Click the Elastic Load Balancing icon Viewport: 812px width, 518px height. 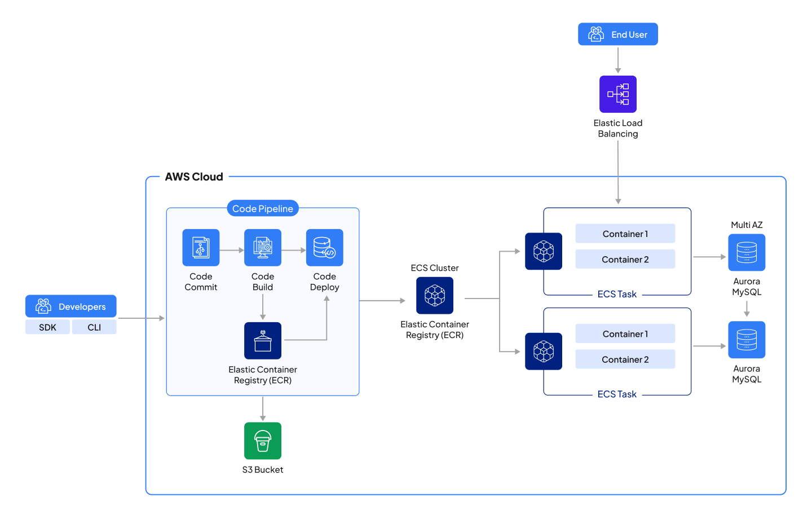618,94
